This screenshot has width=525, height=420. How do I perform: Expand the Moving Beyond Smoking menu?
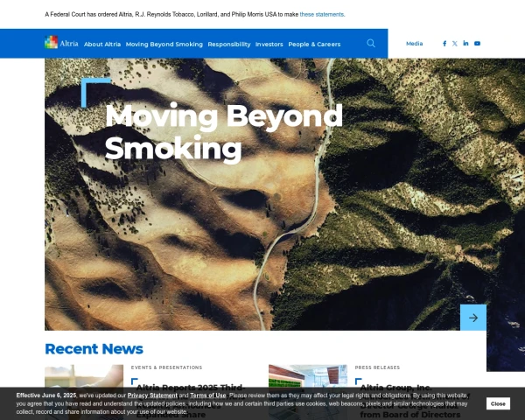[x=164, y=44]
